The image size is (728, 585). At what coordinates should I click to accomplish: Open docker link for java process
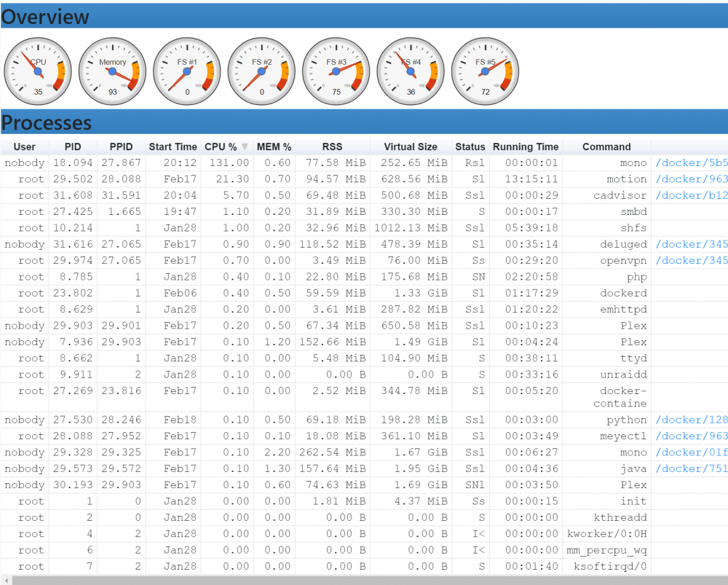692,468
